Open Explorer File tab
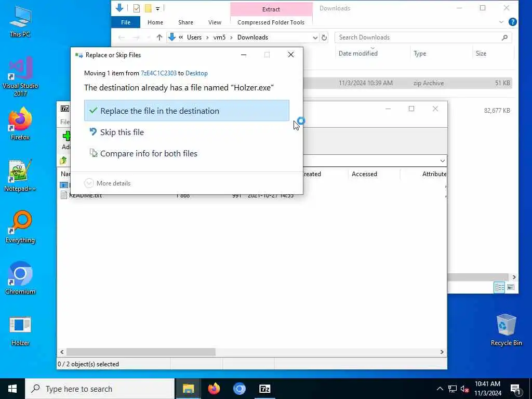This screenshot has width=532, height=399. (126, 22)
